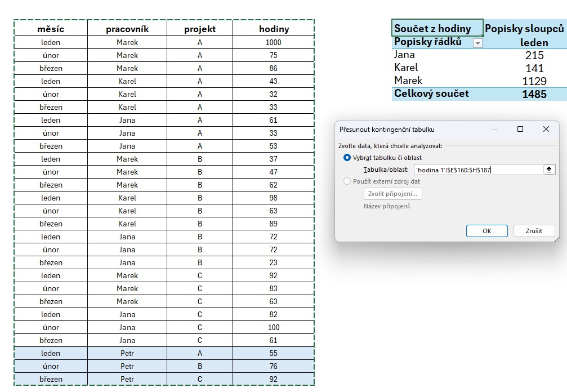Confirm the dialog with OK
The height and width of the screenshot is (392, 567).
coord(486,231)
